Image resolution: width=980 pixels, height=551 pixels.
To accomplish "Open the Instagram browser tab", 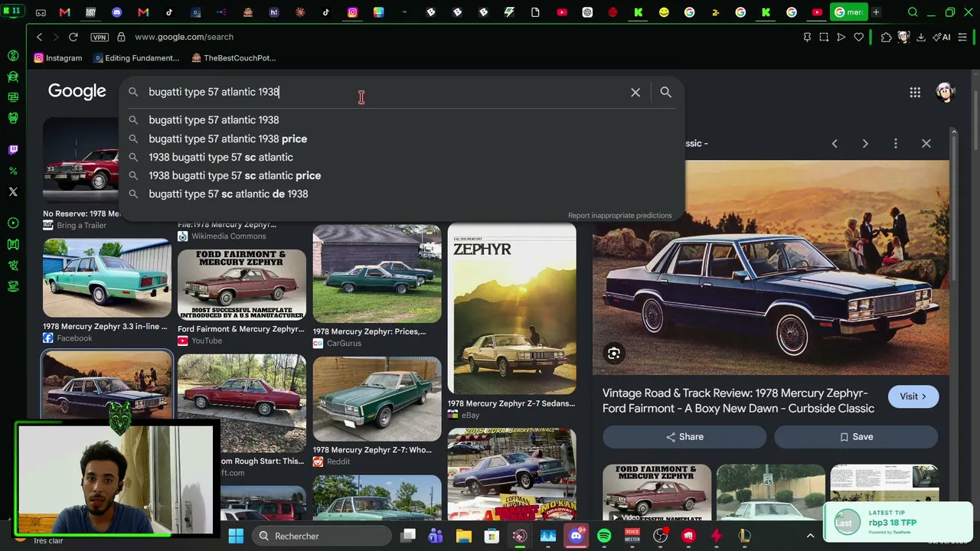I will (x=352, y=12).
